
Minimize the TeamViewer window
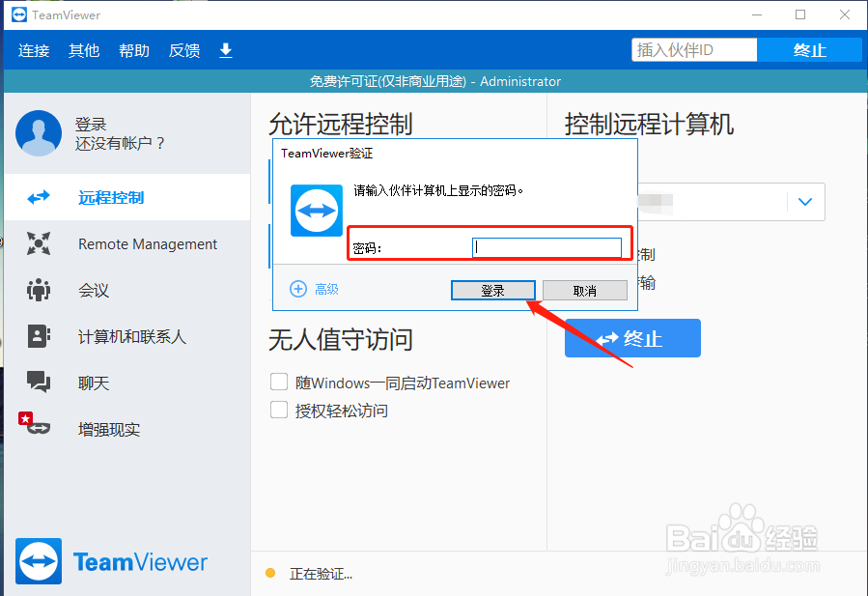(757, 14)
